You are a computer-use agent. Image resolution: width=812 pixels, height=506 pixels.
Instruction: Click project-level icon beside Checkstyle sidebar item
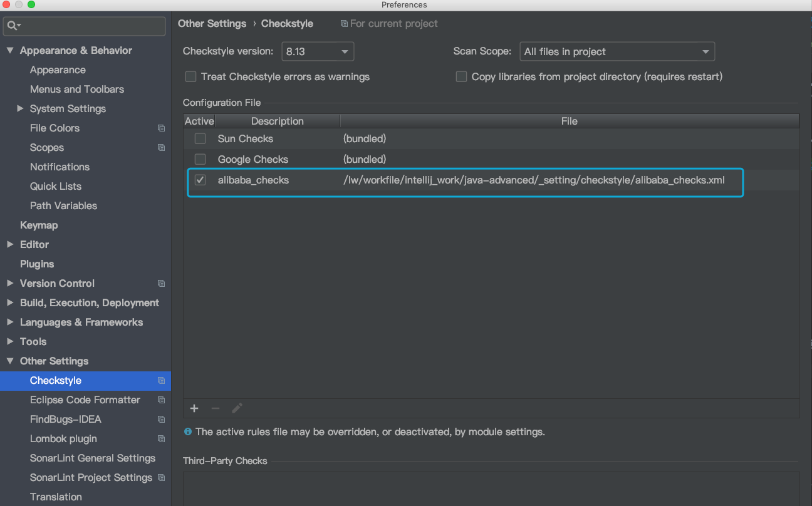[x=161, y=381]
